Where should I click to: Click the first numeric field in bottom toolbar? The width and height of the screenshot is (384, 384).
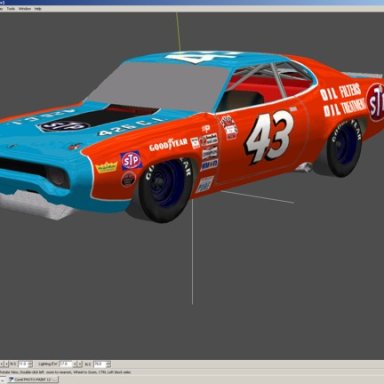23,364
